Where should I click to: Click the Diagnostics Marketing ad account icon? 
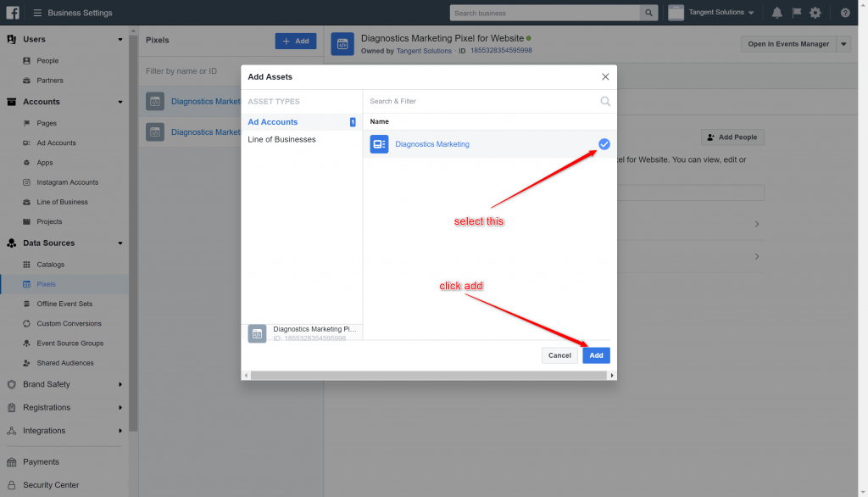[379, 144]
